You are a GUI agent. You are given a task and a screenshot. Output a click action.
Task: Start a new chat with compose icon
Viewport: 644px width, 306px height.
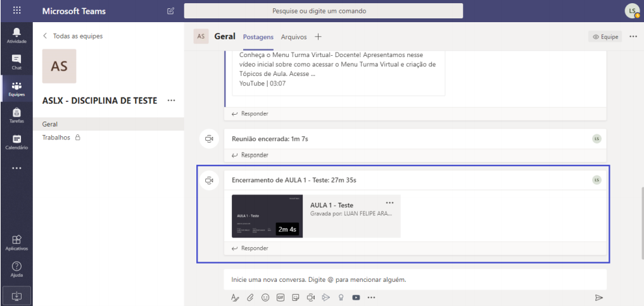coord(171,11)
